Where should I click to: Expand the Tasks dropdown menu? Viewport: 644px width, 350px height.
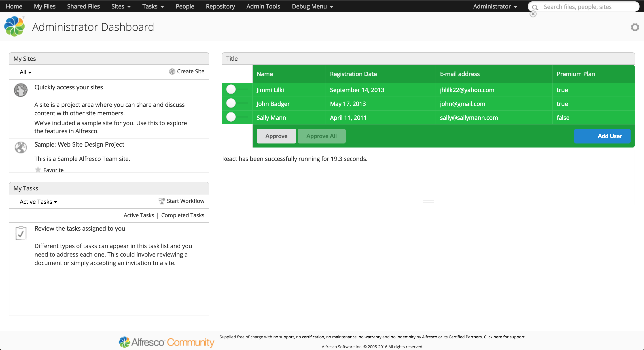coord(153,6)
